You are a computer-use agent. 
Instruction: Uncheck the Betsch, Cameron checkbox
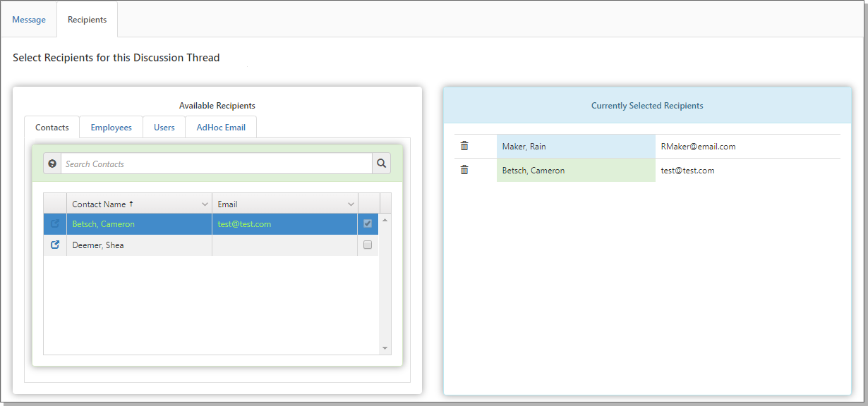coord(368,224)
